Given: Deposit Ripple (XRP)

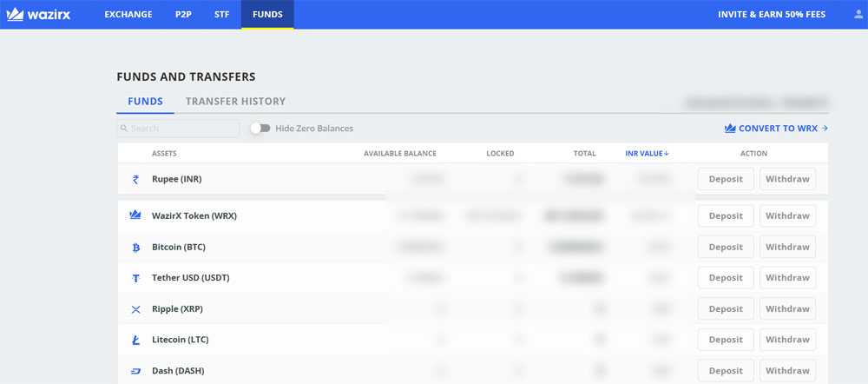Looking at the screenshot, I should pos(726,308).
